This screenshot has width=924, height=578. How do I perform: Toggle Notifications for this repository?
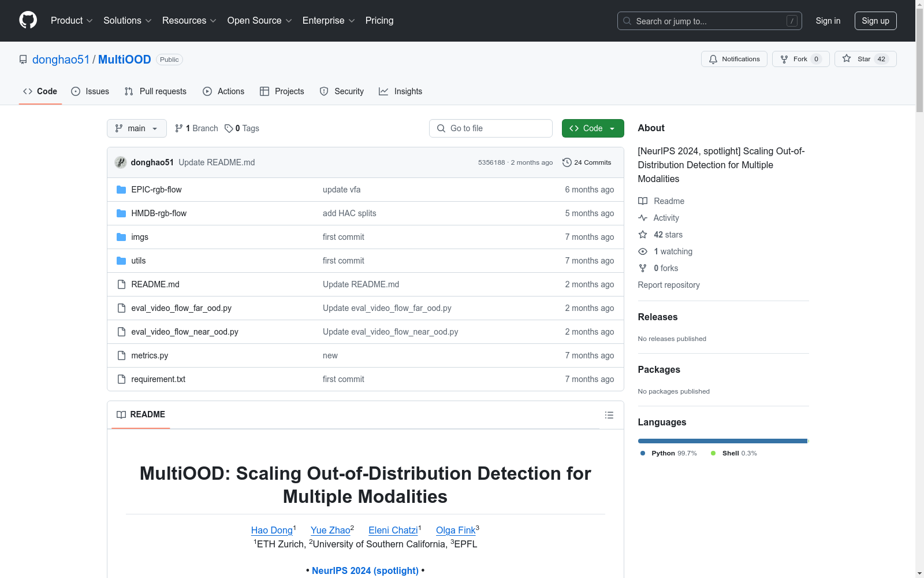734,59
